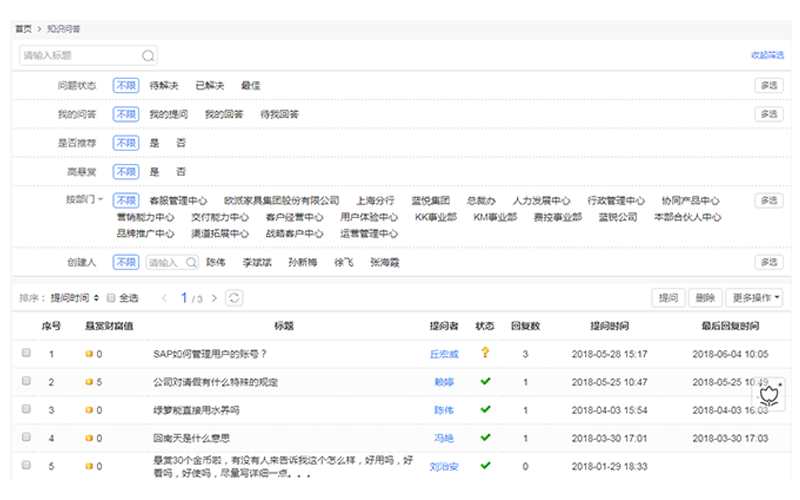The width and height of the screenshot is (800, 500).
Task: Click the floating heart widget on the right
Action: (x=769, y=394)
